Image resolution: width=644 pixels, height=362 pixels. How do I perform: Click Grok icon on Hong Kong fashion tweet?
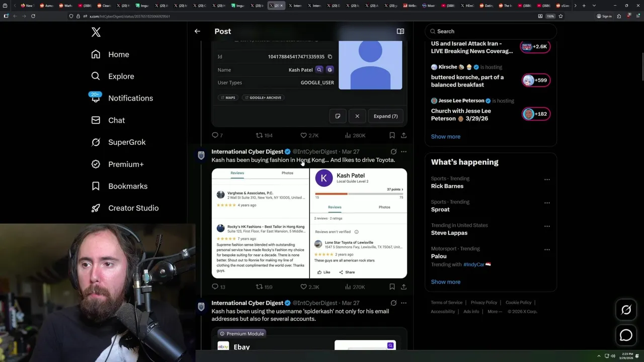(393, 151)
